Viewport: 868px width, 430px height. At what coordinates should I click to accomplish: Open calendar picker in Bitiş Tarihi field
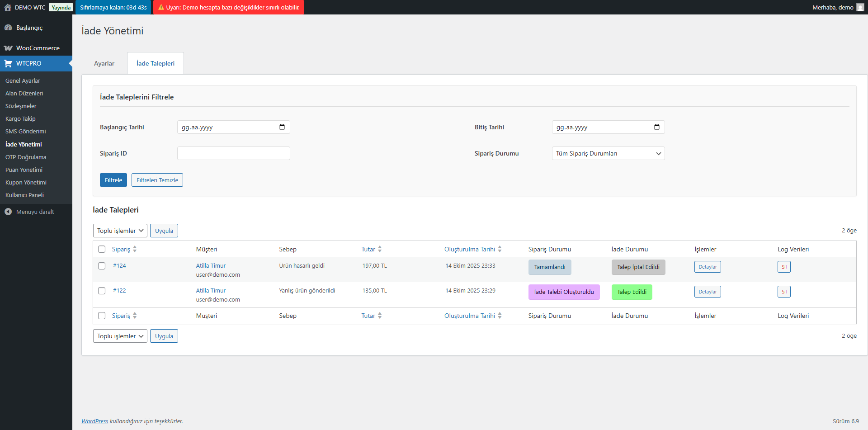tap(657, 127)
